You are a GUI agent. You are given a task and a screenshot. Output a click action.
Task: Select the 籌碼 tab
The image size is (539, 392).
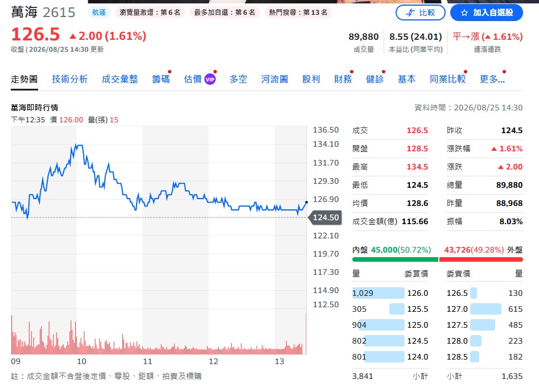click(x=161, y=79)
